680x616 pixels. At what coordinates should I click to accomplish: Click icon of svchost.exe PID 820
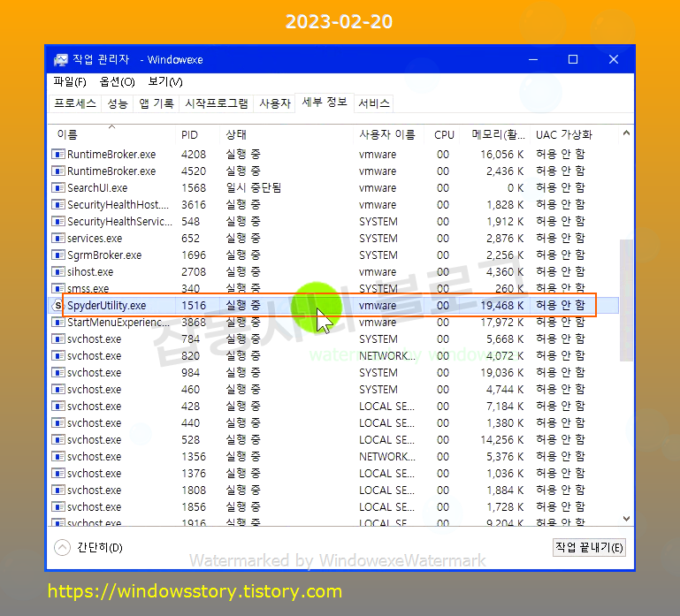coord(58,356)
